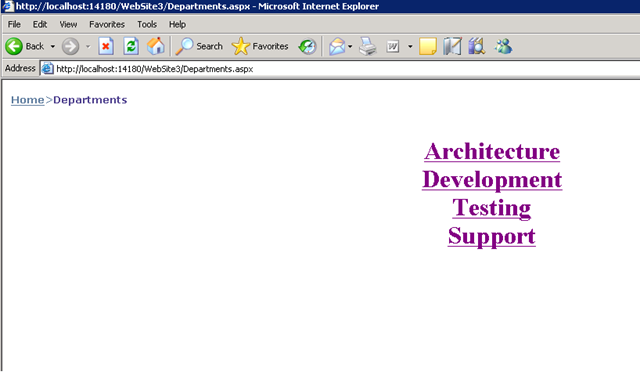Click the Edit with Word icon
Image resolution: width=640 pixels, height=372 pixels.
point(393,47)
